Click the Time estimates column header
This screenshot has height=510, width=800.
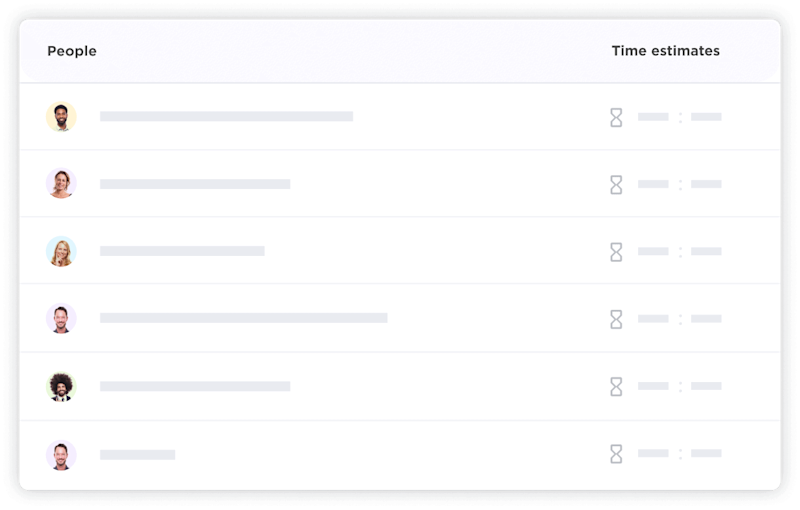(x=666, y=50)
